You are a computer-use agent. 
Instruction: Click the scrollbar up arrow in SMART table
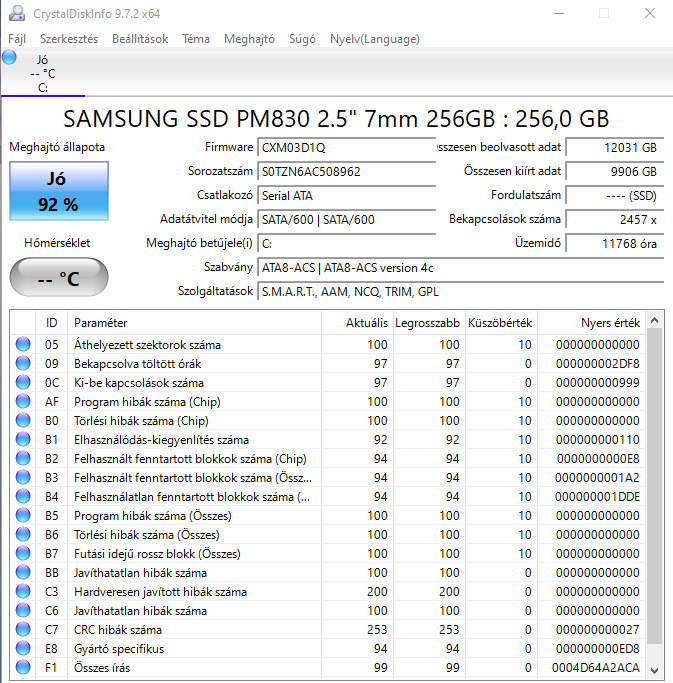[654, 321]
